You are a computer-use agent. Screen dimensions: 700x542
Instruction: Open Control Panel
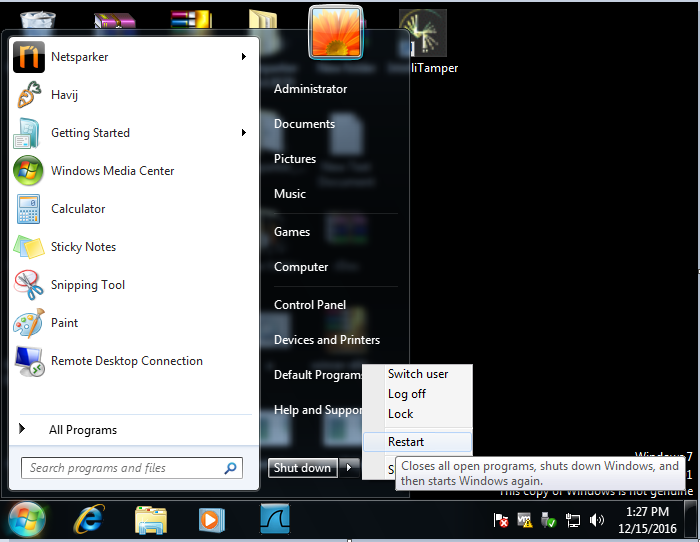click(x=310, y=305)
